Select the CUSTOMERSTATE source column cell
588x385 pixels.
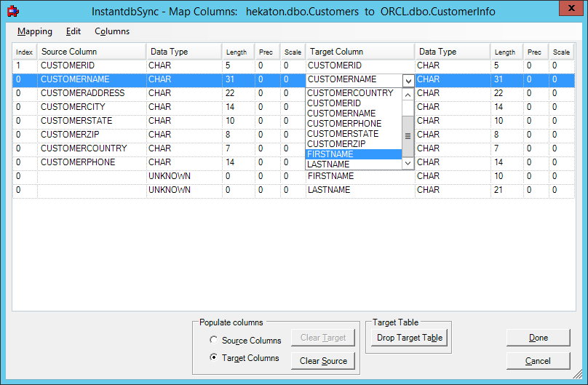click(92, 121)
